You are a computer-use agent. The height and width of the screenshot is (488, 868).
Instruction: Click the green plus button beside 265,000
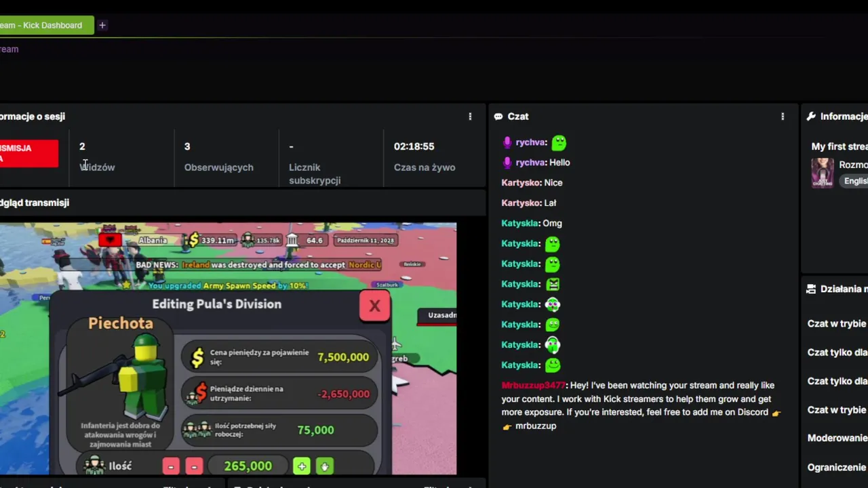302,466
